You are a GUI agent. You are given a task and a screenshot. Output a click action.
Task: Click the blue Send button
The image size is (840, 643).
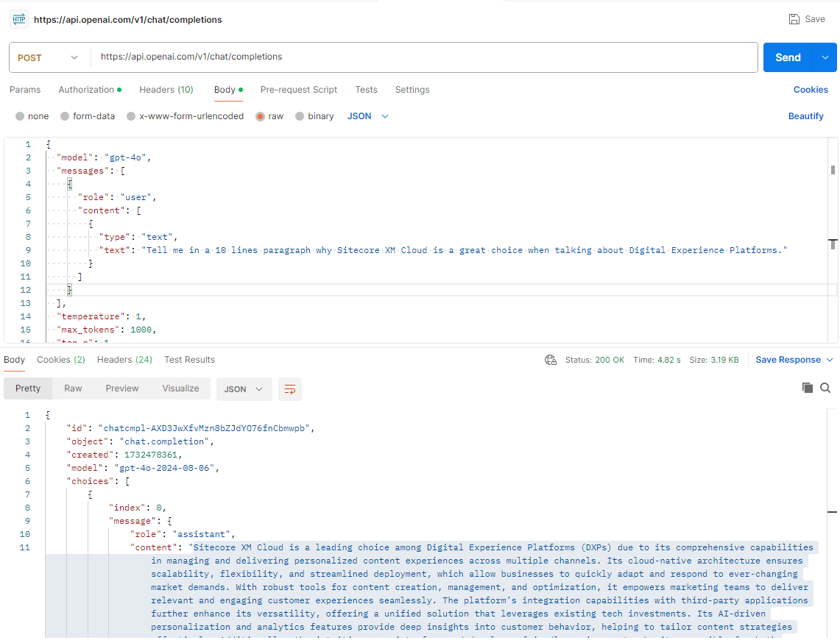point(788,57)
